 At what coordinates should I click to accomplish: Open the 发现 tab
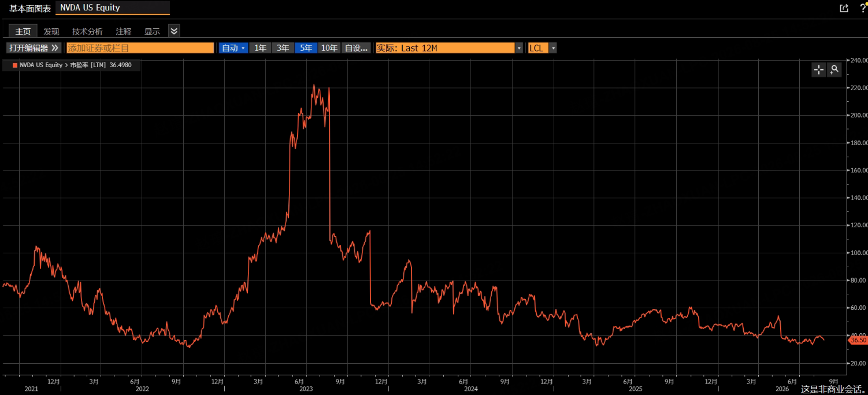click(x=51, y=31)
